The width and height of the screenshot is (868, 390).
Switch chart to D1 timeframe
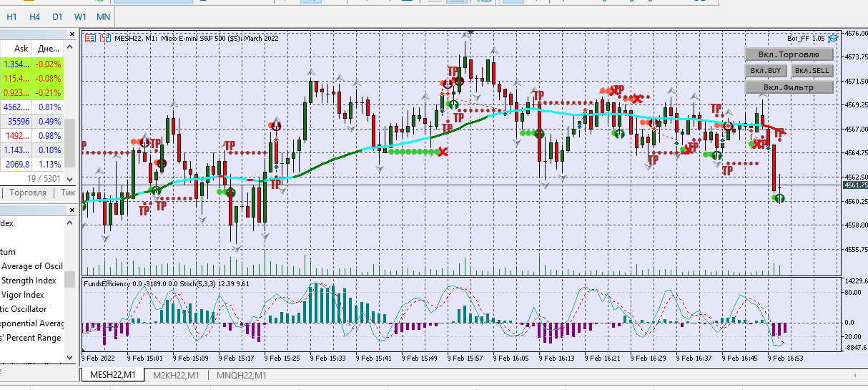click(x=58, y=16)
